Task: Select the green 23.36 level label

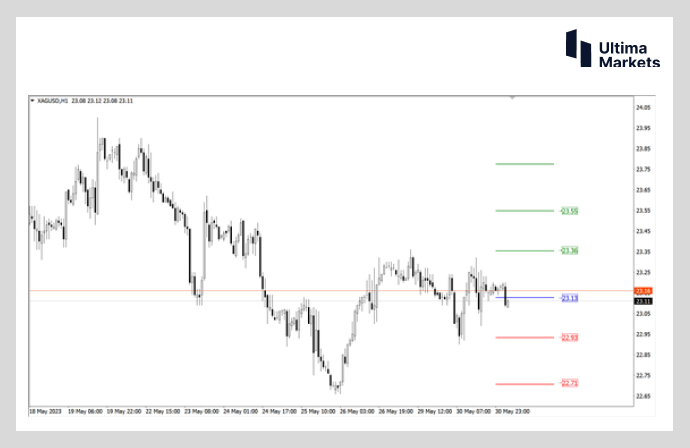Action: tap(569, 251)
